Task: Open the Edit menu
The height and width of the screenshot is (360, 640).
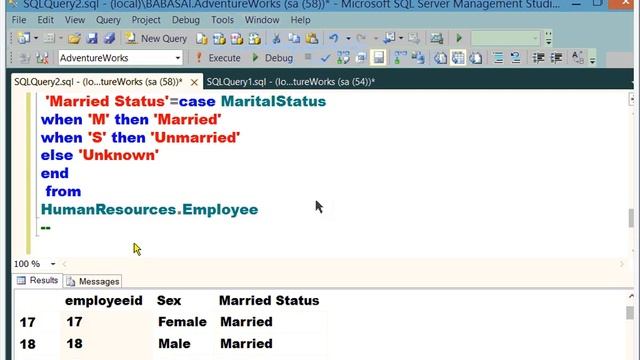Action: pos(45,20)
